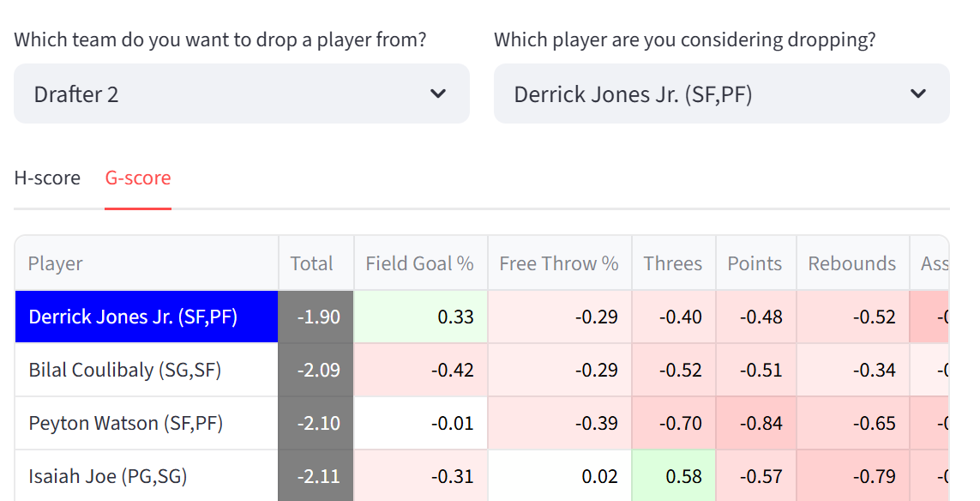Sort table by Threes column
Viewport: 980px width, 501px height.
click(x=672, y=263)
